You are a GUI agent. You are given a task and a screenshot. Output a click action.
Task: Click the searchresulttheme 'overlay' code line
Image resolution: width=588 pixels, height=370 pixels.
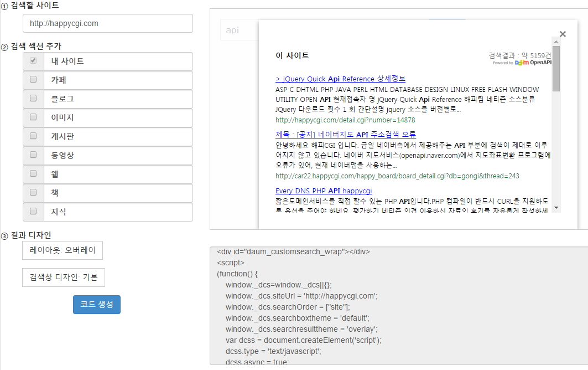[x=301, y=329]
